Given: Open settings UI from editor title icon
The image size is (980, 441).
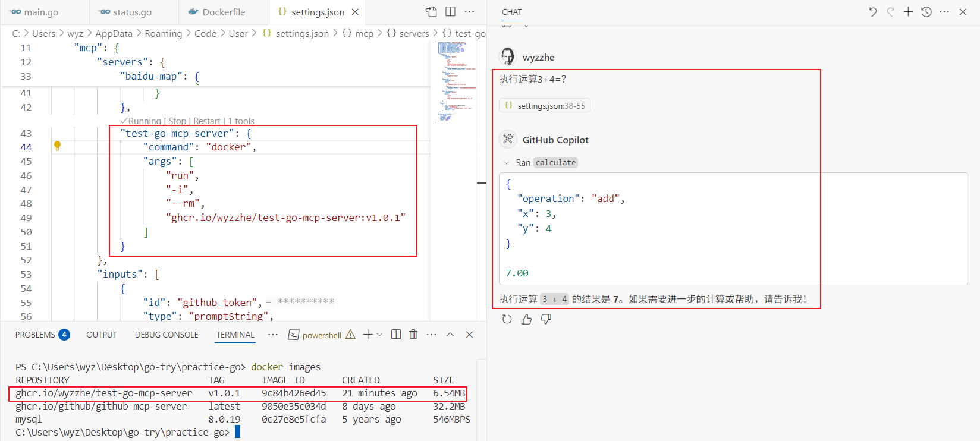Looking at the screenshot, I should pos(432,12).
